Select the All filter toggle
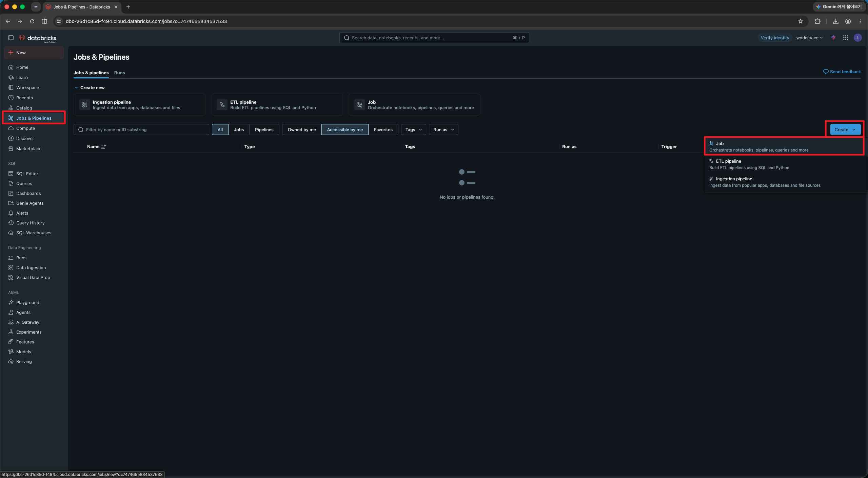The height and width of the screenshot is (478, 868). (x=220, y=130)
